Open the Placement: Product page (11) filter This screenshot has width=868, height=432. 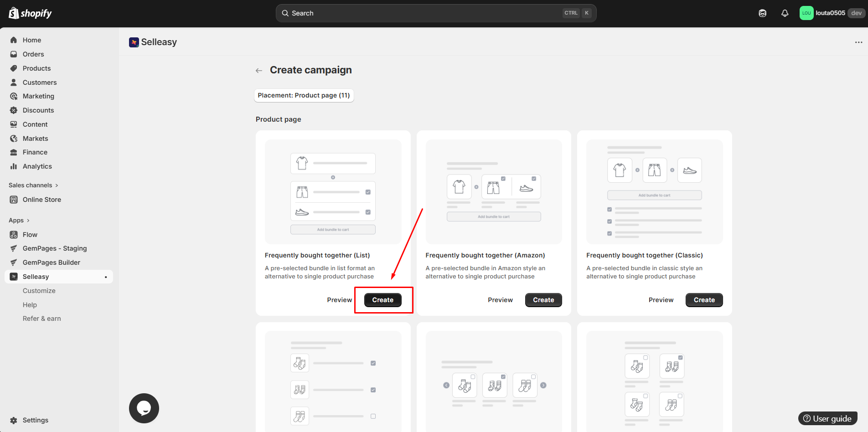click(x=304, y=95)
